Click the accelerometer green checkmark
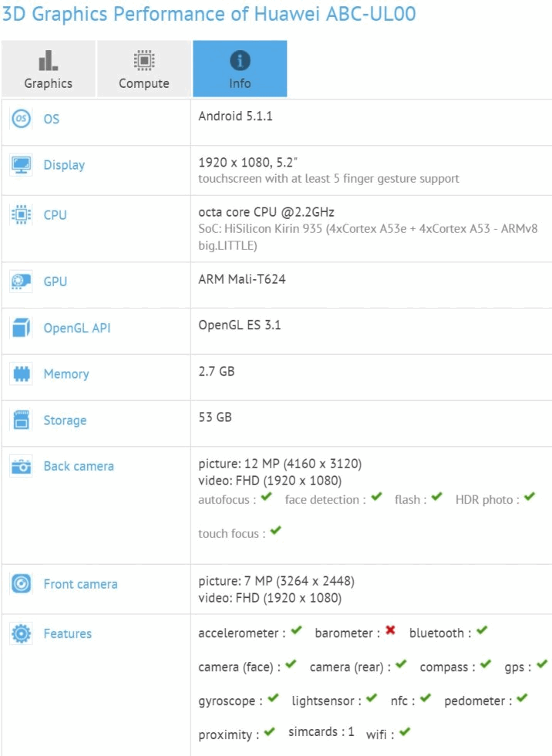The height and width of the screenshot is (756, 552). (296, 630)
